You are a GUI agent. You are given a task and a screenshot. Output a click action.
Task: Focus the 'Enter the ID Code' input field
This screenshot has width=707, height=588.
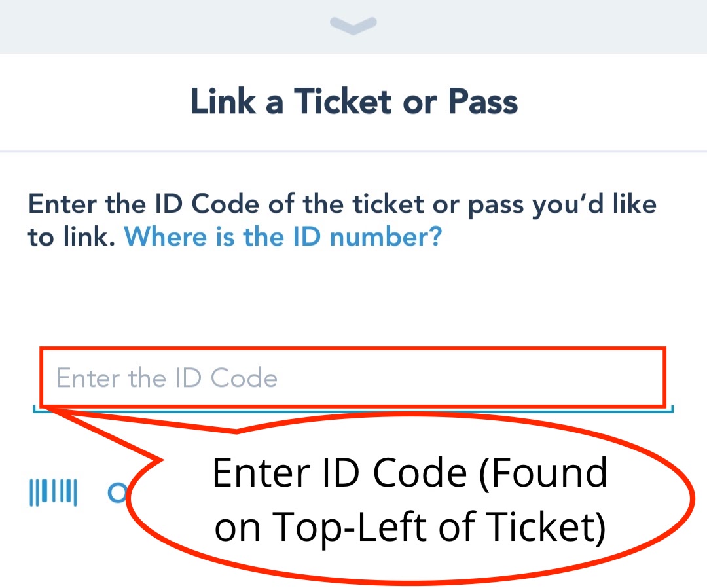353,377
